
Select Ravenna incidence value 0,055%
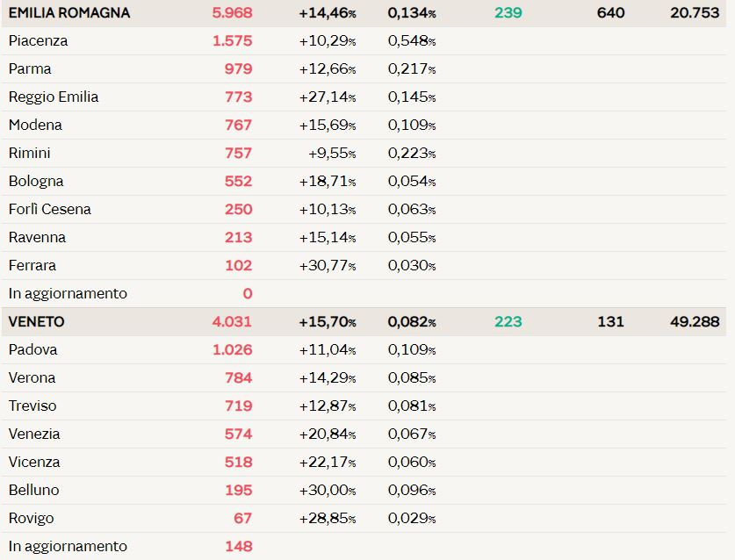click(412, 238)
